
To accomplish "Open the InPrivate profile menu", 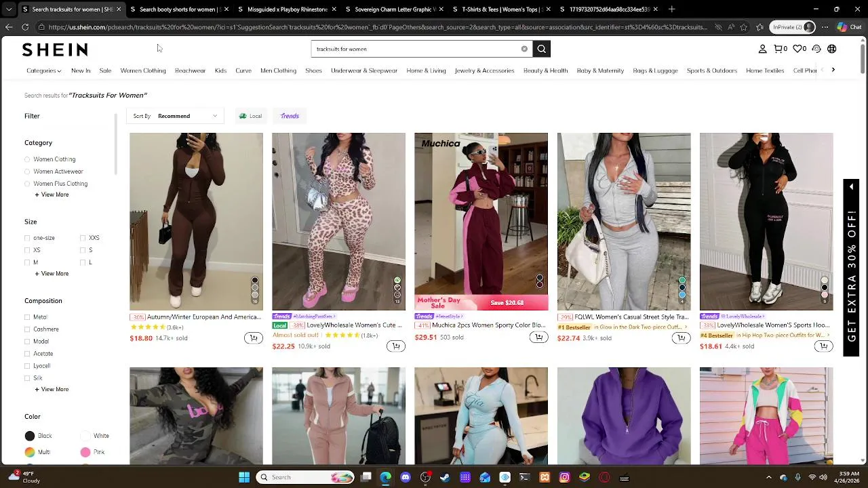I will click(793, 27).
